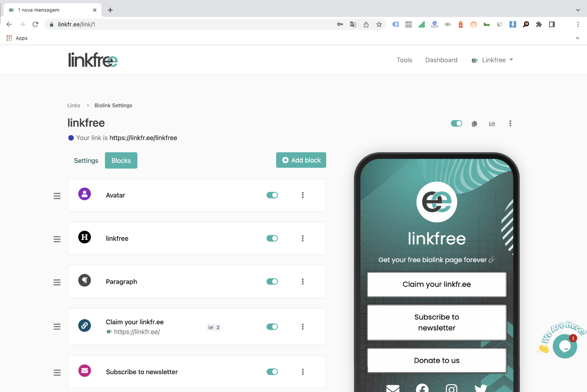Viewport: 587px width, 392px height.
Task: Toggle the browser side panel icon
Action: [x=552, y=25]
